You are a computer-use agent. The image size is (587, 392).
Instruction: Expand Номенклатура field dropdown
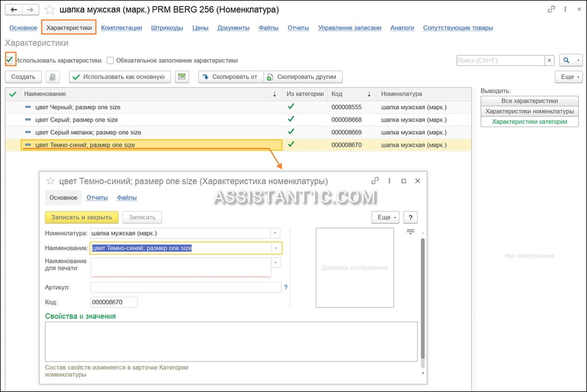(x=275, y=233)
